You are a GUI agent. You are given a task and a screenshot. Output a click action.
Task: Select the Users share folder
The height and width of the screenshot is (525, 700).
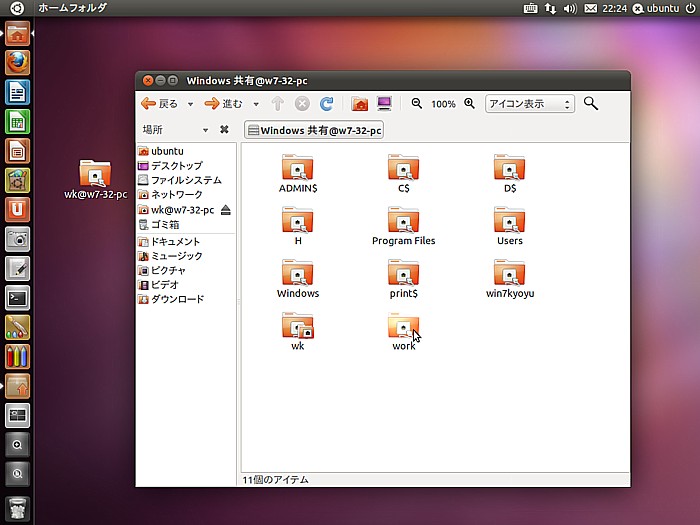510,226
